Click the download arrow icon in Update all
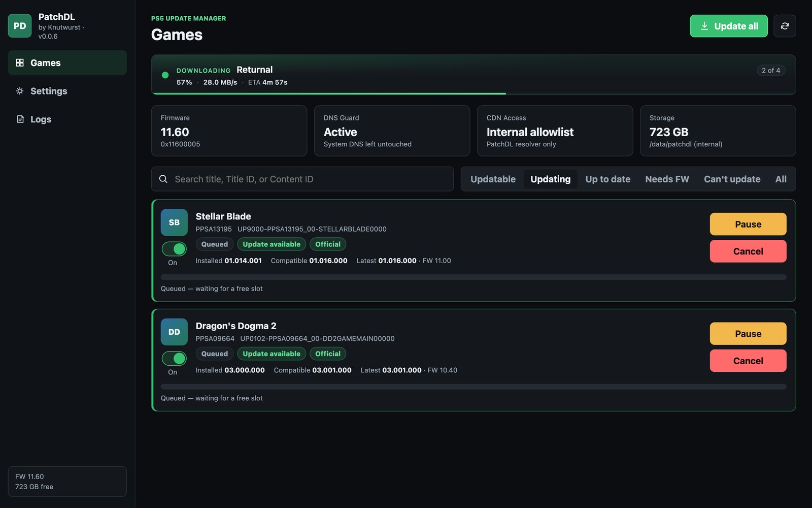 704,26
